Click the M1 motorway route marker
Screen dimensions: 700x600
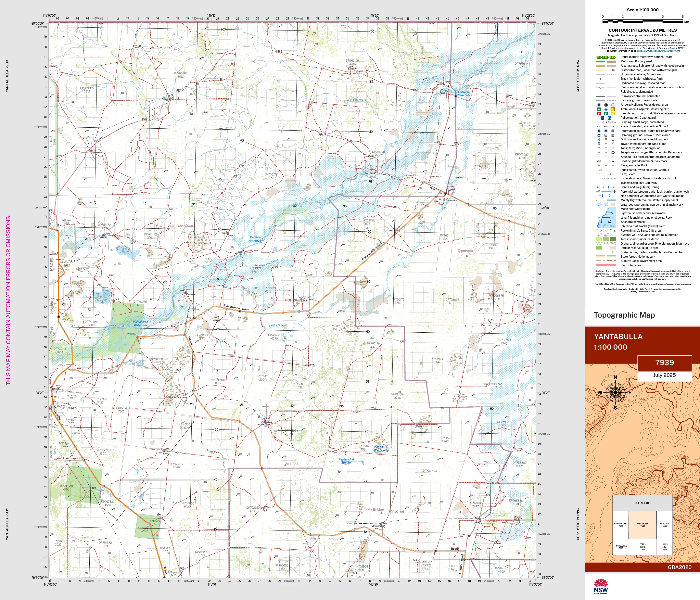pyautogui.click(x=599, y=58)
